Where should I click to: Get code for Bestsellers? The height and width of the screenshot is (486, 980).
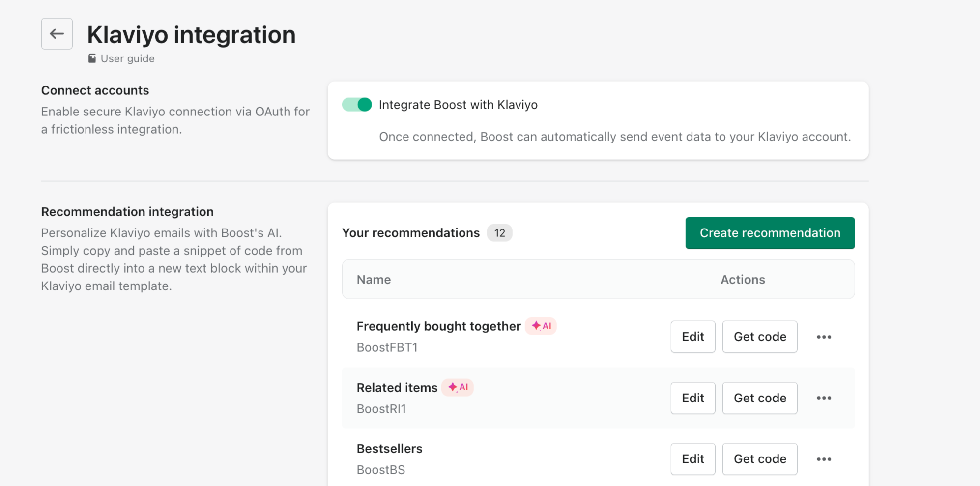point(760,459)
